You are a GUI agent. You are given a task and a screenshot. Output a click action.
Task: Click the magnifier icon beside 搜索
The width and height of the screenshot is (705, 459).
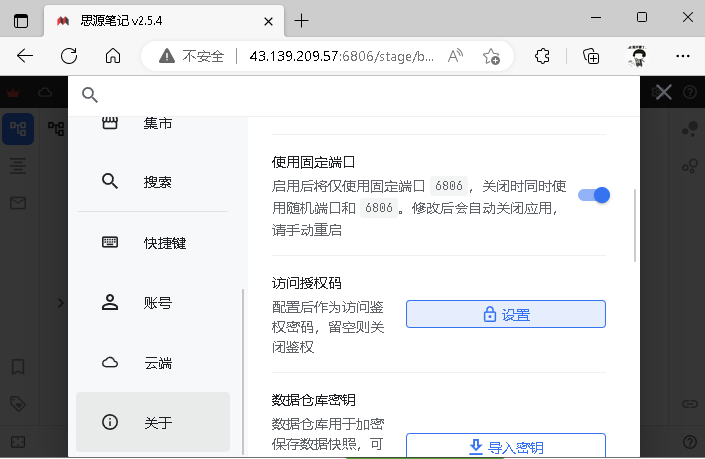click(110, 181)
